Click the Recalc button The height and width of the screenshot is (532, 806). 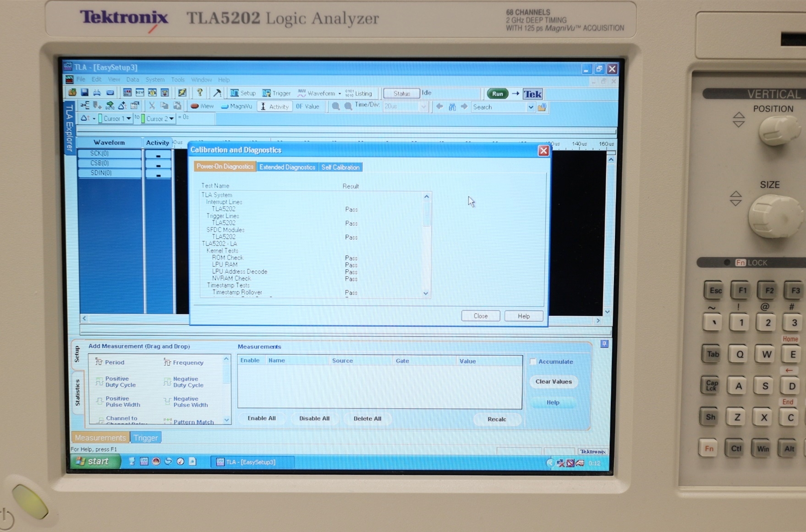497,419
